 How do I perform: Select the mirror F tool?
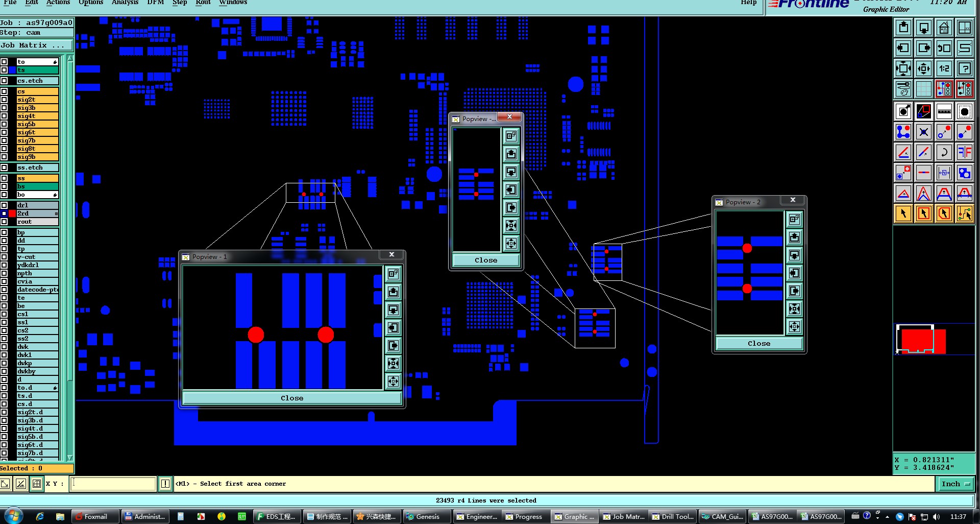(x=965, y=152)
